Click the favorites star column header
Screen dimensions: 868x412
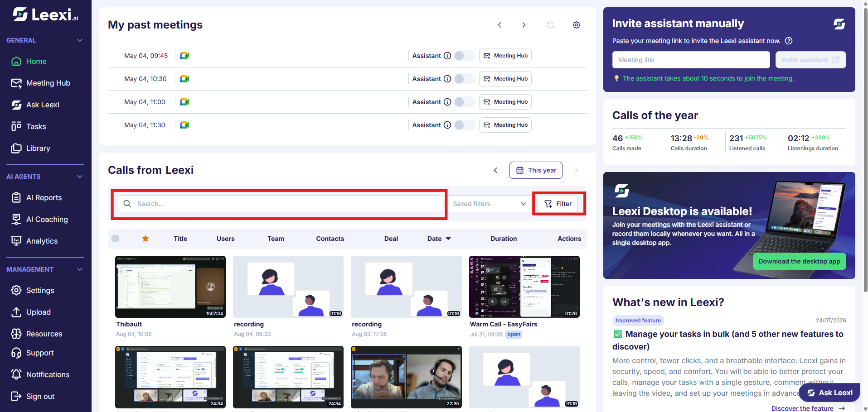145,239
